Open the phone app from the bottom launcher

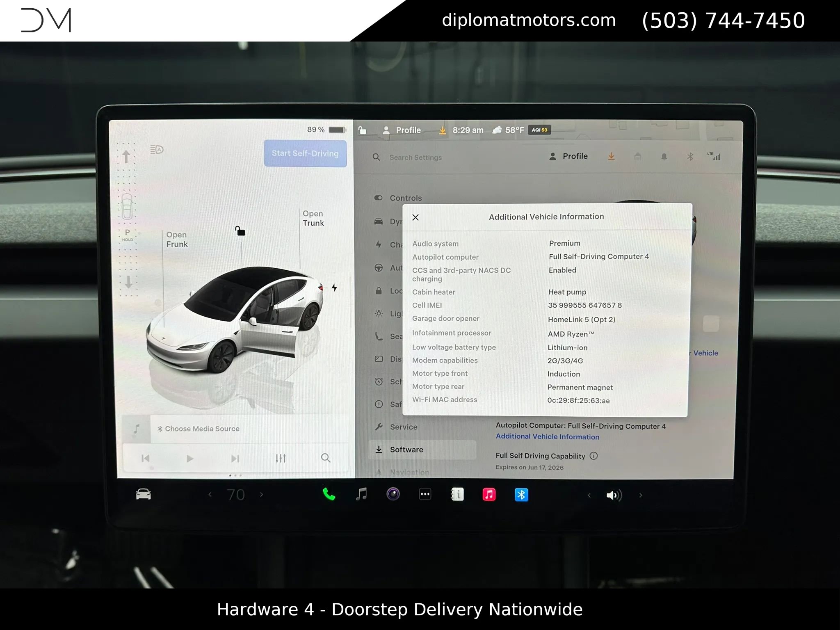[x=329, y=495]
